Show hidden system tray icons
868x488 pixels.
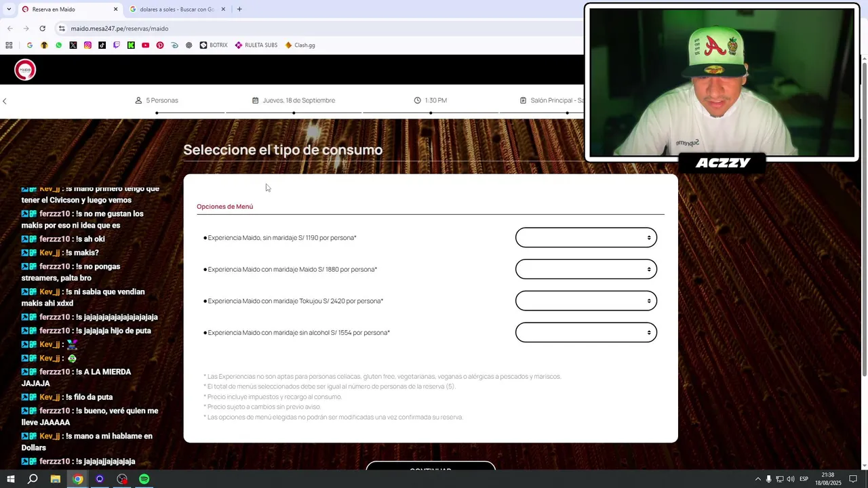click(x=757, y=479)
